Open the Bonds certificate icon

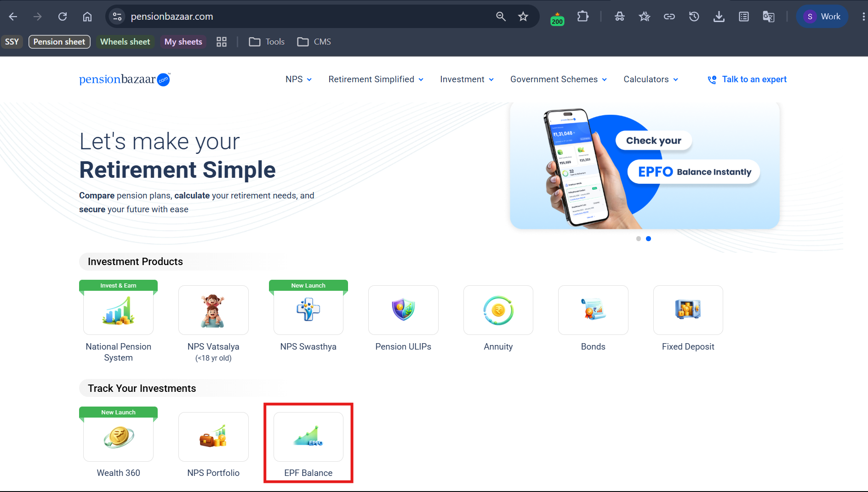point(593,310)
